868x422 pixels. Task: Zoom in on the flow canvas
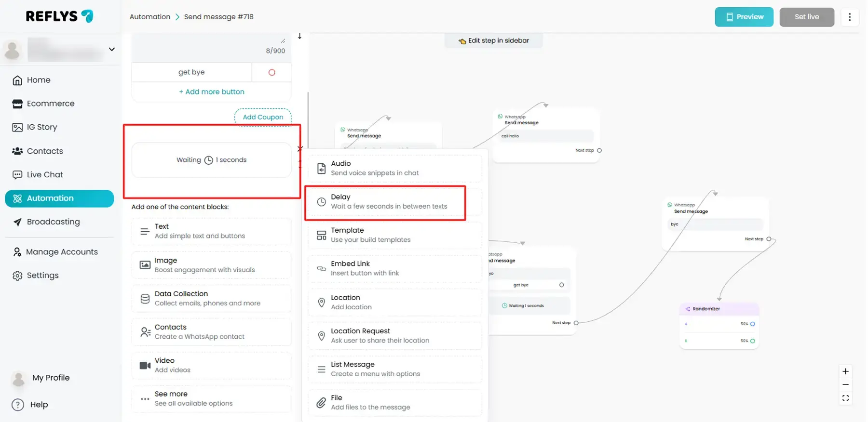[x=845, y=371]
